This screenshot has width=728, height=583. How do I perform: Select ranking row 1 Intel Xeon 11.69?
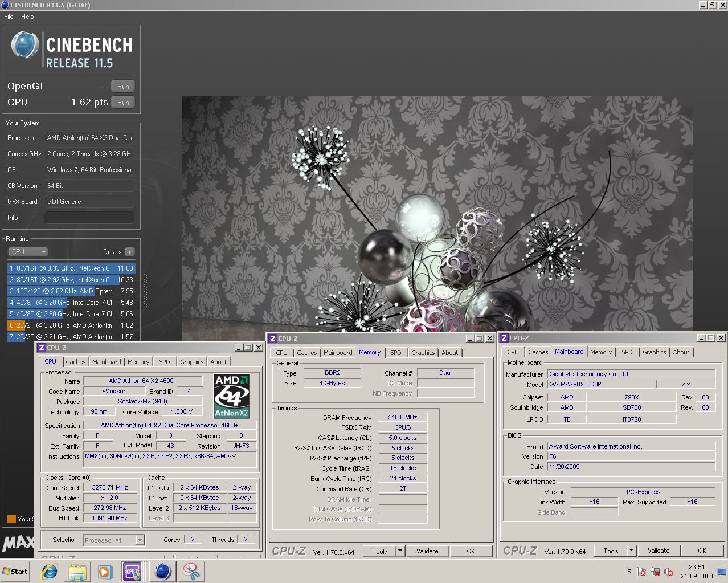coord(71,268)
